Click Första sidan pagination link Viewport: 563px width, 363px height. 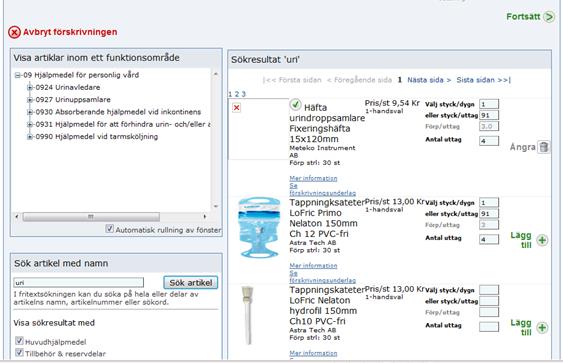click(292, 80)
